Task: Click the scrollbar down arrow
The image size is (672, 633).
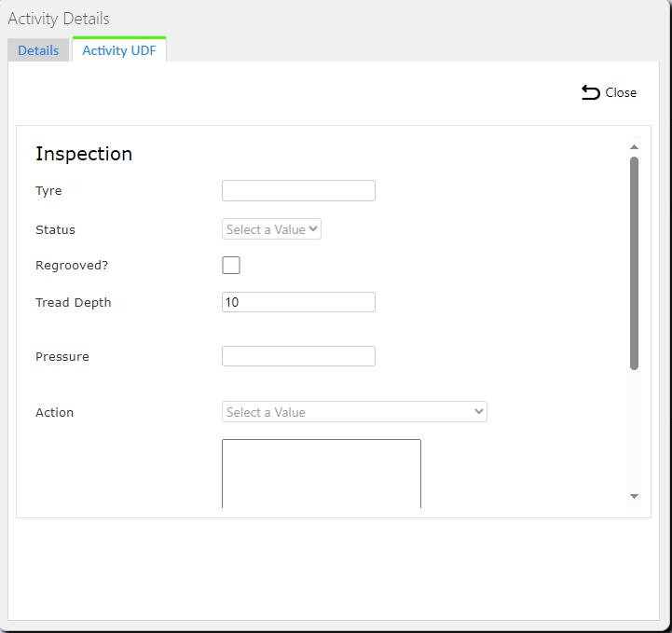Action: click(x=635, y=496)
